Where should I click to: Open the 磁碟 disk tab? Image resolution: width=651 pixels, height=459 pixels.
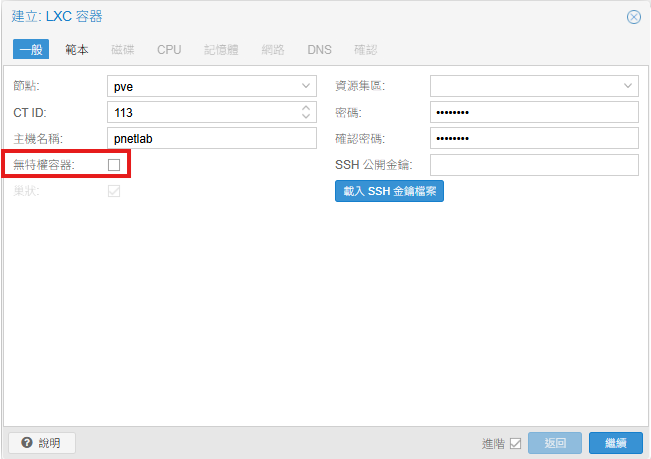click(x=122, y=49)
